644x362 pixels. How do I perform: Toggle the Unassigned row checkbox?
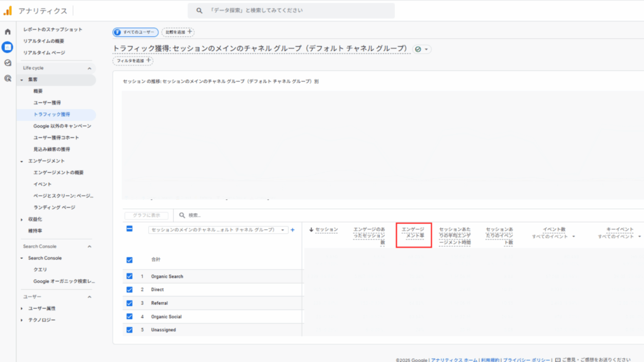click(130, 330)
